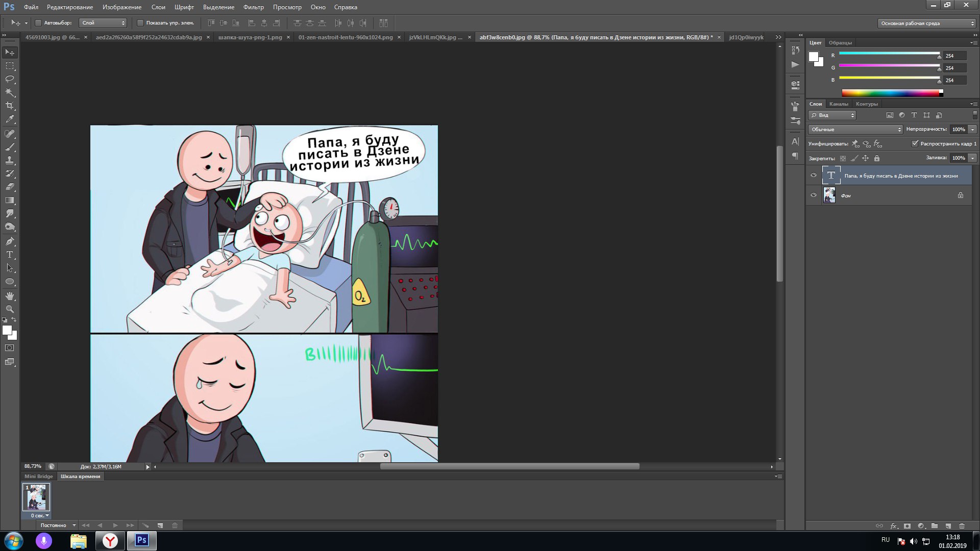Viewport: 980px width, 551px height.
Task: Select first frame in timeline
Action: (x=85, y=525)
